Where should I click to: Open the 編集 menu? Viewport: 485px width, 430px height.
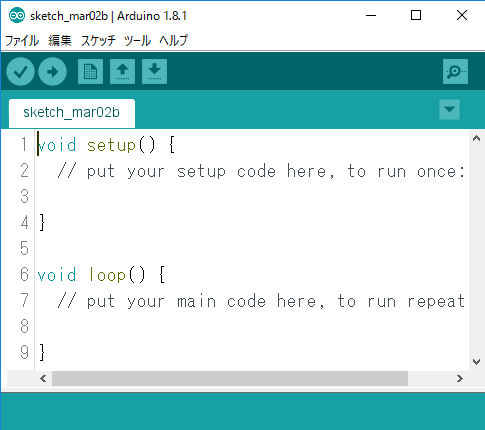click(60, 41)
